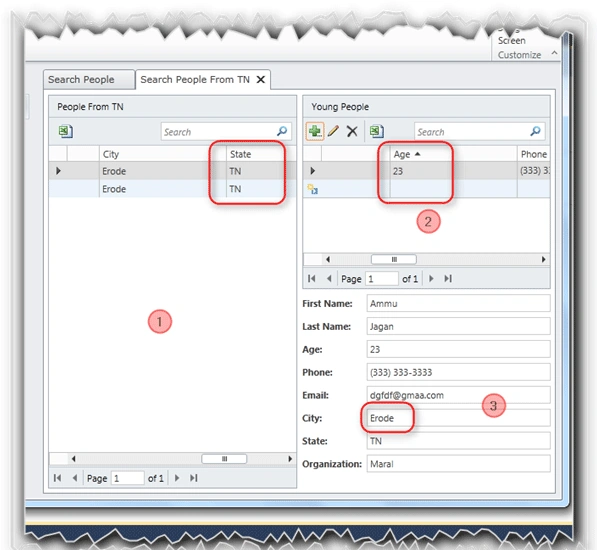This screenshot has height=550, width=597.
Task: Go to previous page in Young People pager
Action: [329, 279]
